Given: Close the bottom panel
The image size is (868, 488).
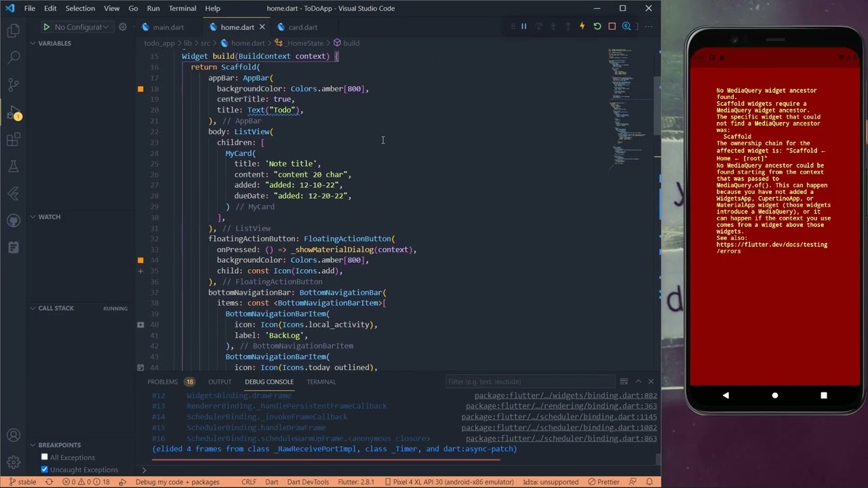Looking at the screenshot, I should [651, 382].
